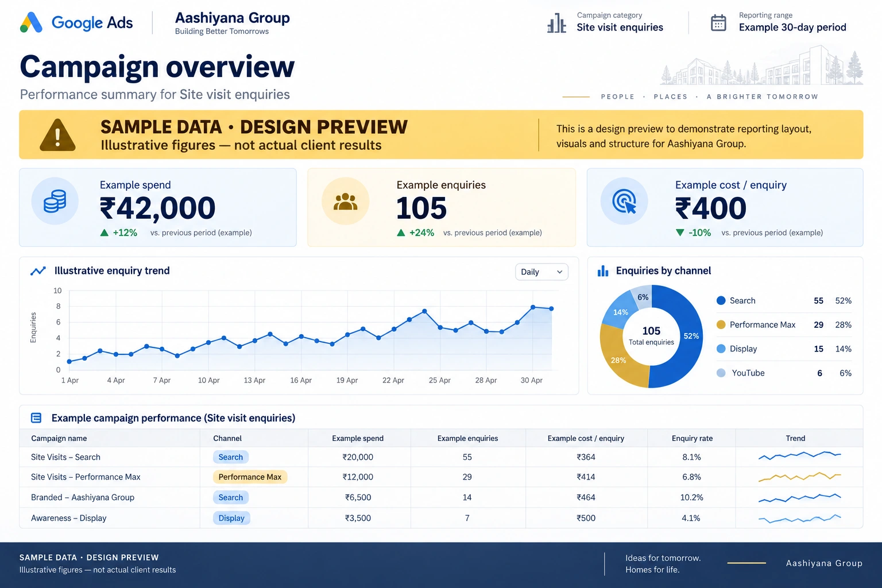
Task: Click the trend sparkline for Site Visits – Search
Action: click(x=800, y=456)
